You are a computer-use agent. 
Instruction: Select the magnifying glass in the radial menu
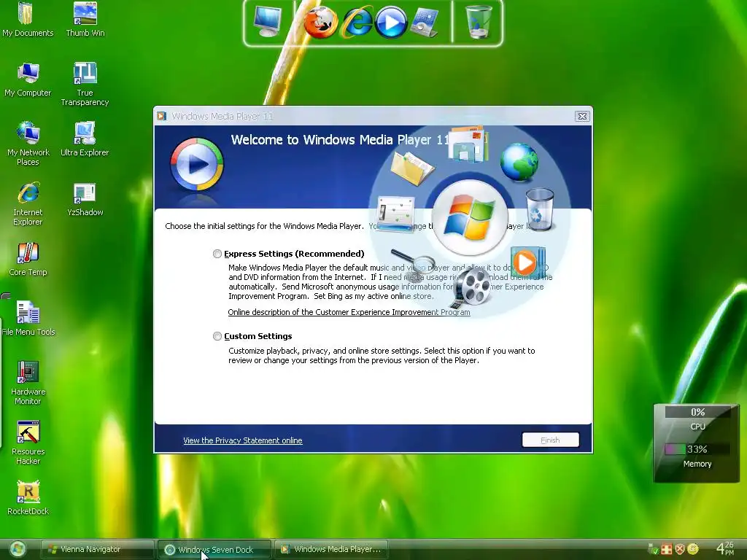[414, 264]
